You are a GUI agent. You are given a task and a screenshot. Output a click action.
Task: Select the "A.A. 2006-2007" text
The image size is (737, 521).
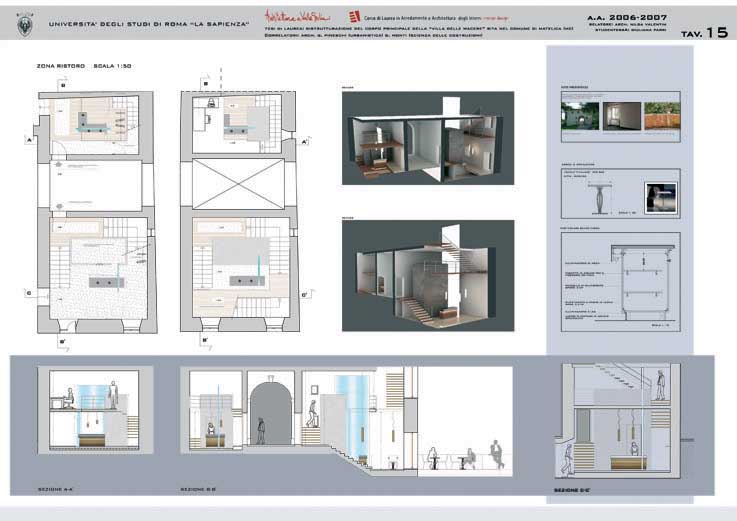pyautogui.click(x=627, y=17)
